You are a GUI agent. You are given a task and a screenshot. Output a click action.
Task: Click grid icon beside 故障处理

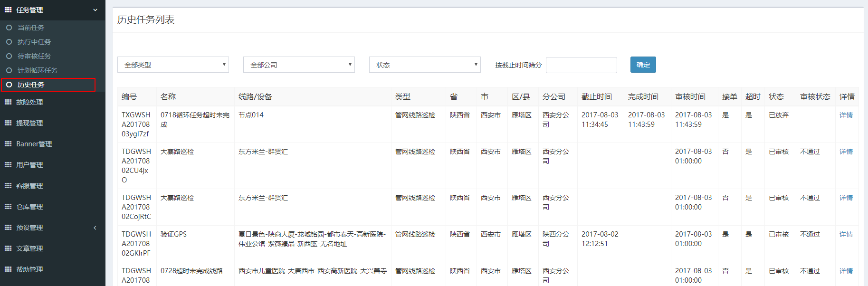[8, 102]
